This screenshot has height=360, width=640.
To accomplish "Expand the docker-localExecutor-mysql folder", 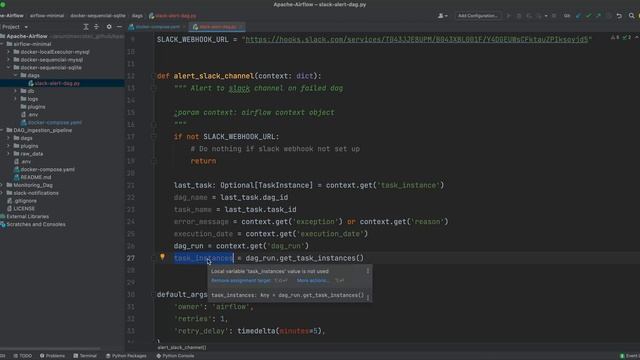I will [x=9, y=52].
